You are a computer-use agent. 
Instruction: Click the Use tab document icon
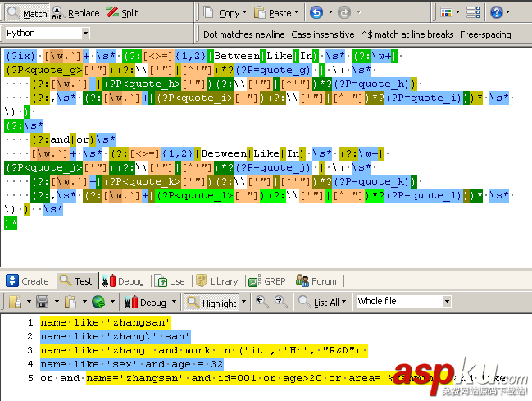(161, 281)
